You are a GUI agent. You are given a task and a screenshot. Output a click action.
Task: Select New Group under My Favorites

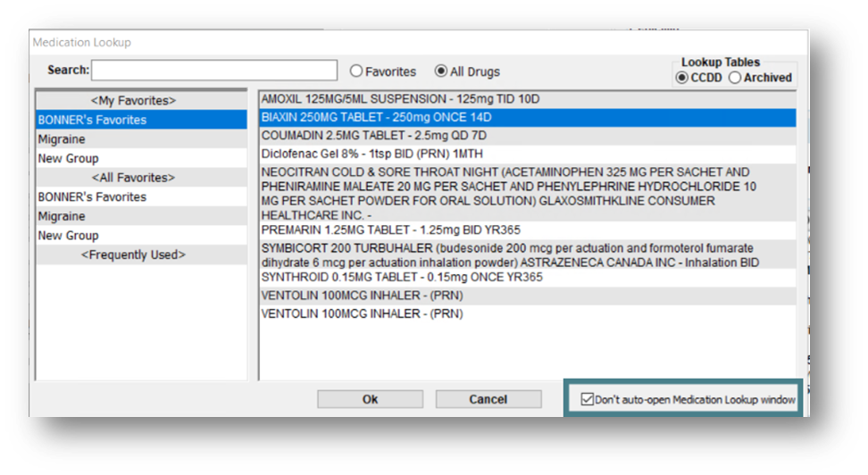[x=141, y=158]
